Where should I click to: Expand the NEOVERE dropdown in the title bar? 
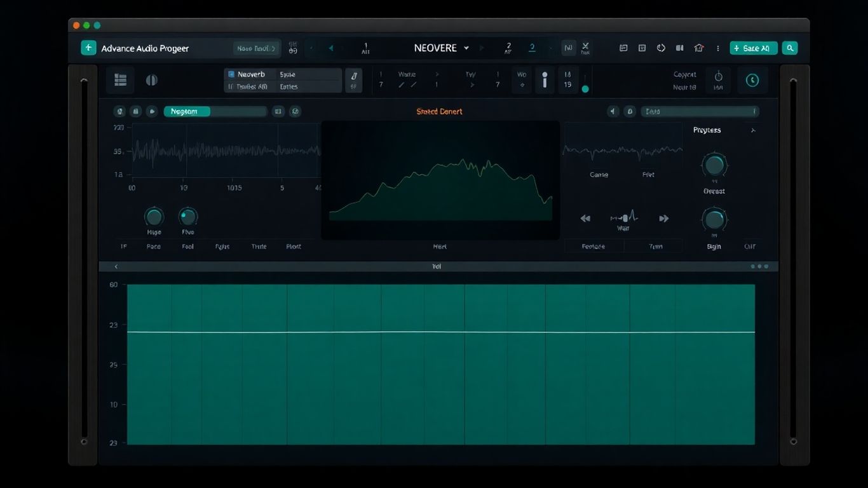click(467, 48)
